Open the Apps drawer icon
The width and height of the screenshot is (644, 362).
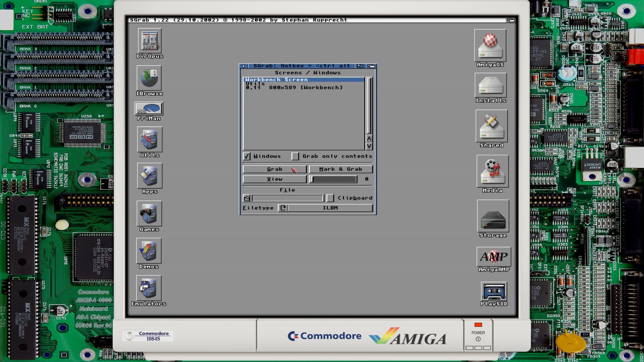coord(149,176)
